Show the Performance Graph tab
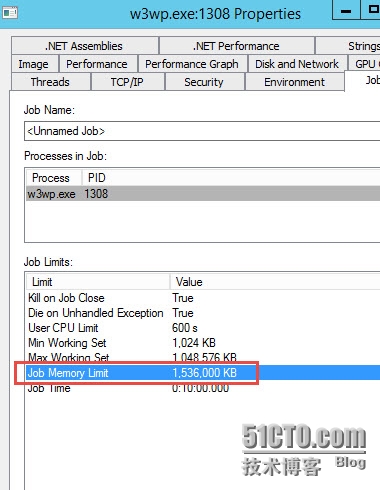Screen dimensions: 380x490 tap(192, 64)
